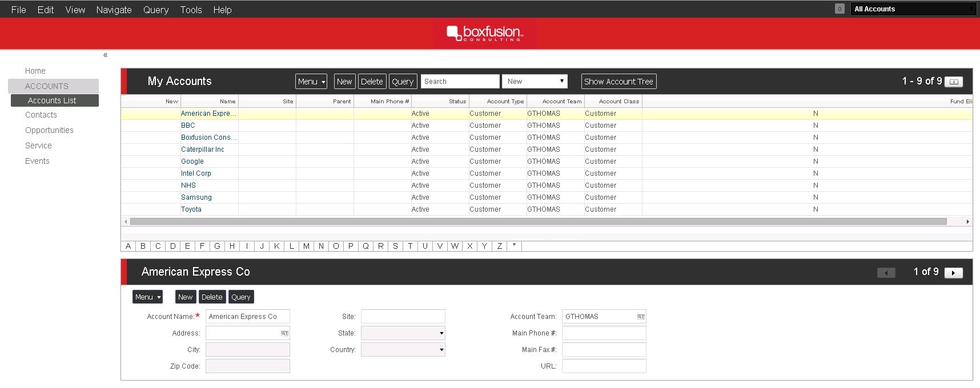
Task: Click Delete in the form toolbar
Action: pos(212,297)
